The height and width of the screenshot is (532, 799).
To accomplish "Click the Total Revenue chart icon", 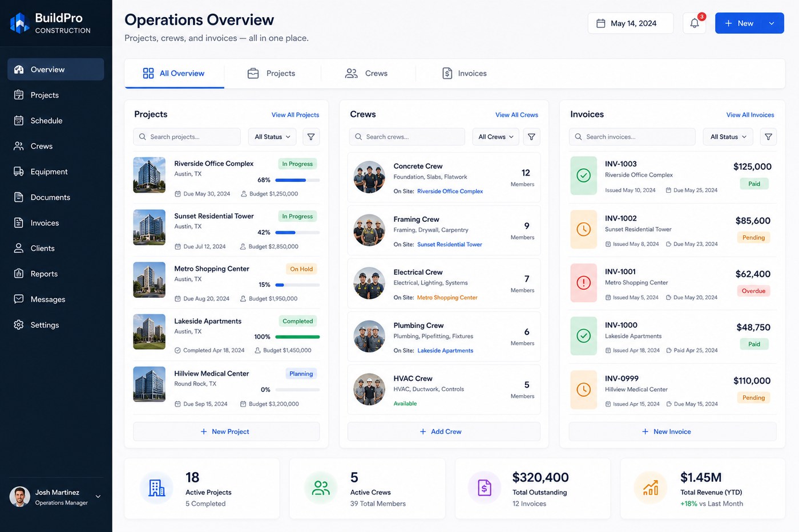I will click(x=651, y=488).
